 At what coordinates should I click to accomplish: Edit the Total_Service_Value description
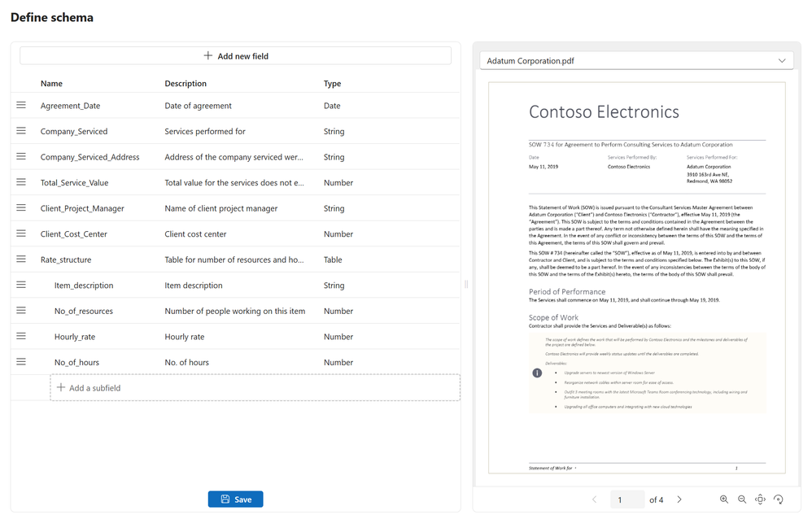point(234,183)
